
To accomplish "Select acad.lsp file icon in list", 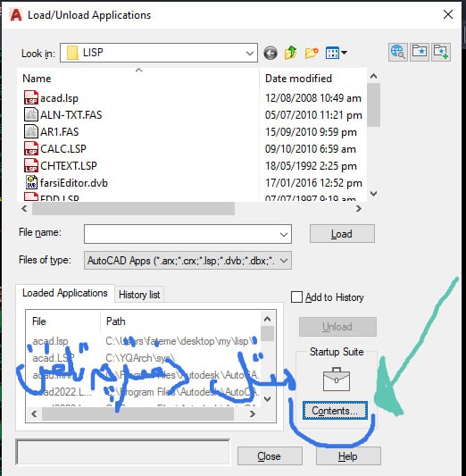I will click(x=31, y=97).
